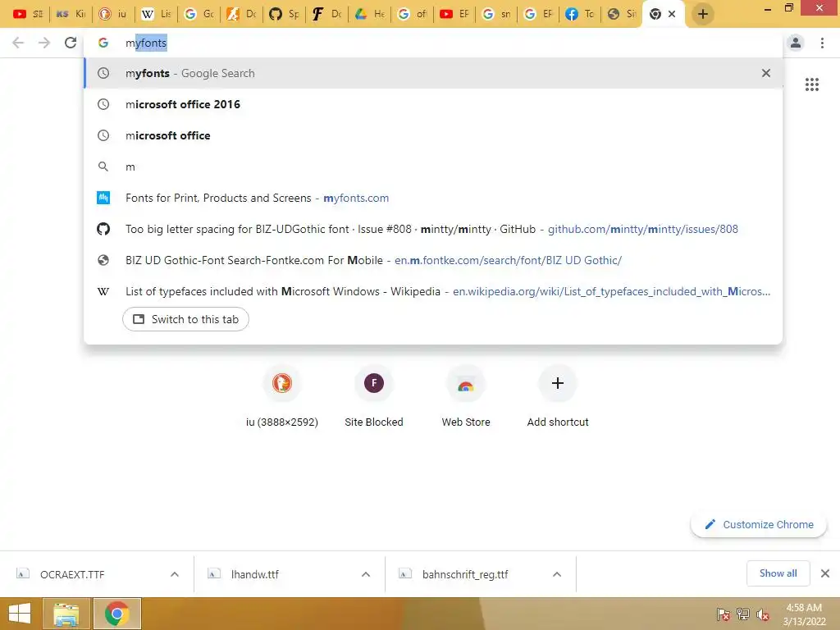Open the downloaded bahnschrift_reg.ttf file
The height and width of the screenshot is (630, 840).
tap(464, 574)
